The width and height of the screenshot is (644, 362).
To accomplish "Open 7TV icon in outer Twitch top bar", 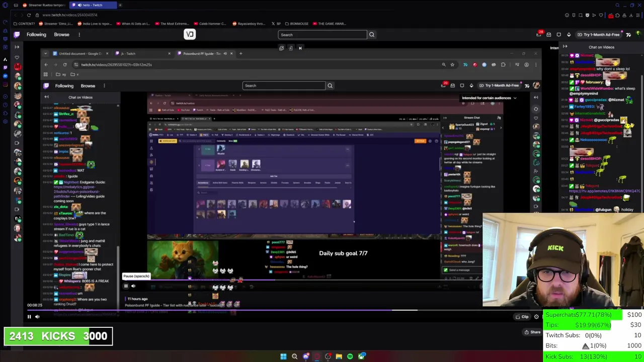I will 628,35.
